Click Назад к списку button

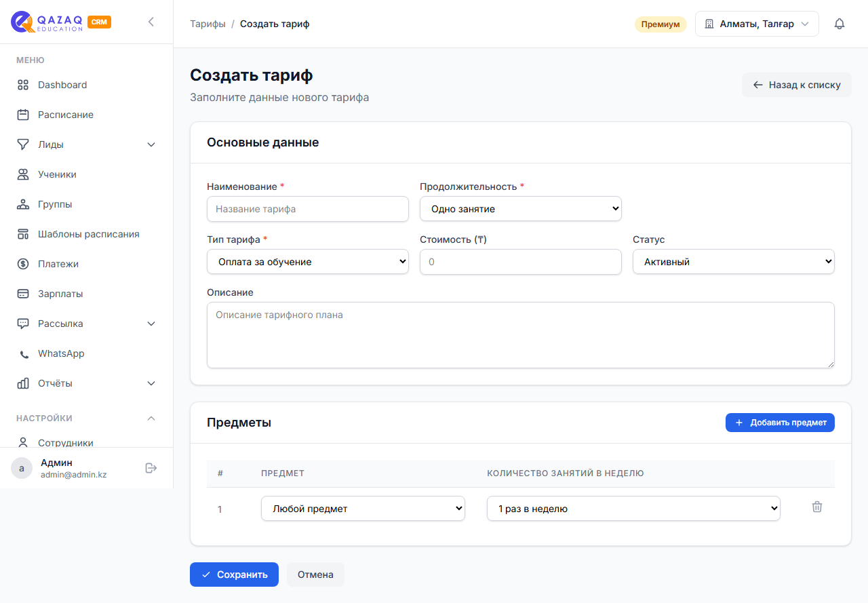coord(797,85)
